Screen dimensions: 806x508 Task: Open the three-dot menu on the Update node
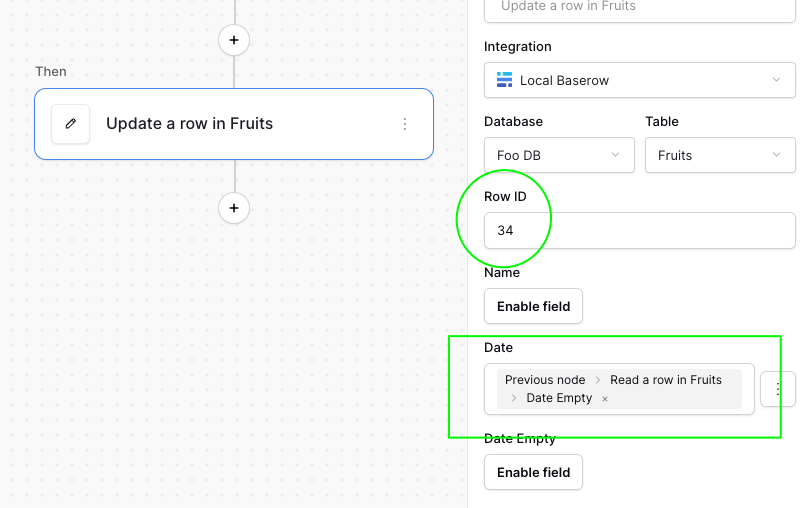pos(405,124)
